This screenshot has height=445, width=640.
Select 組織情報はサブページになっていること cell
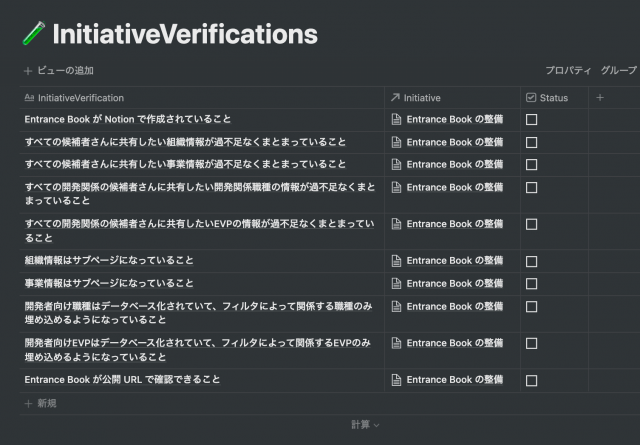tap(202, 261)
